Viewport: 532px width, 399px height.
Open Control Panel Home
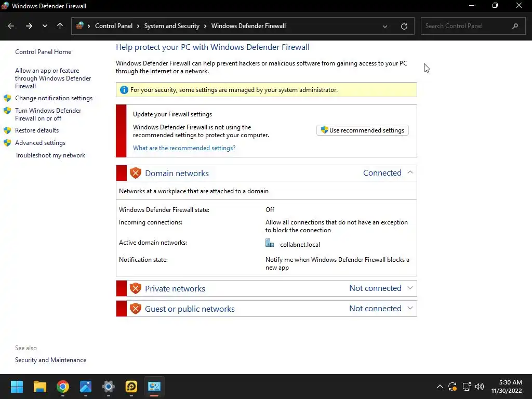coord(43,52)
